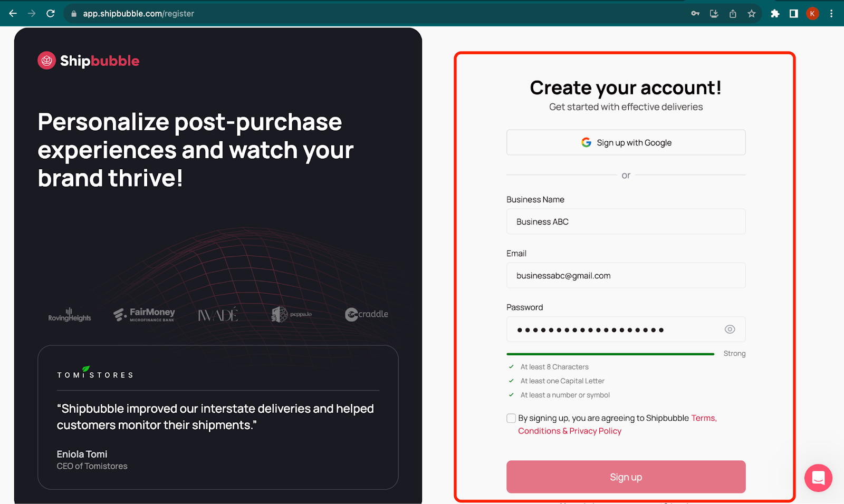The image size is (844, 504).
Task: Click the Shipbubble logo
Action: pyautogui.click(x=89, y=61)
